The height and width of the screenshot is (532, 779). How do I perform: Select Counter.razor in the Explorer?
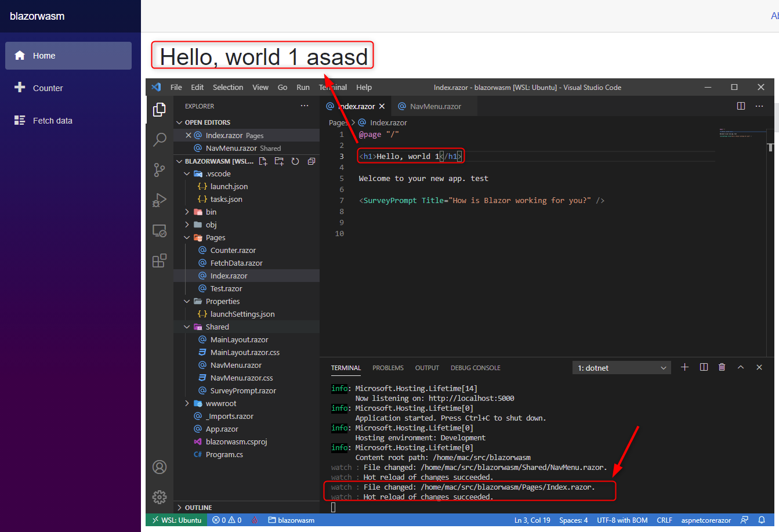coord(232,250)
